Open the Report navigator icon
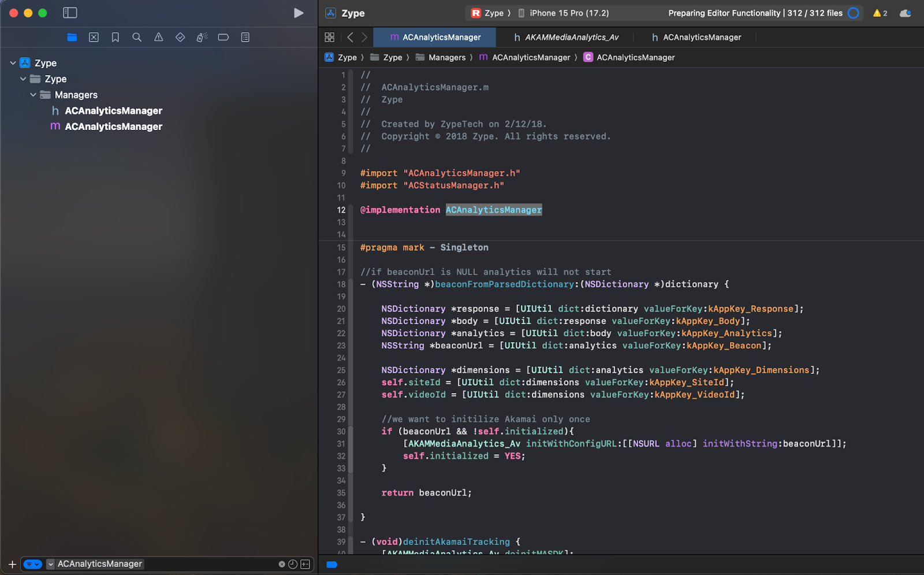 click(x=245, y=37)
